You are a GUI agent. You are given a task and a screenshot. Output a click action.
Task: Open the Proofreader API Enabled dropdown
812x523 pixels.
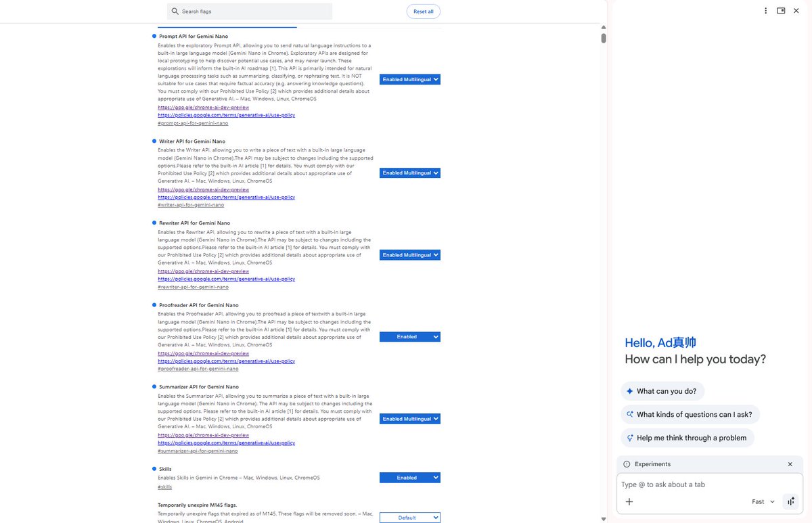click(x=410, y=337)
